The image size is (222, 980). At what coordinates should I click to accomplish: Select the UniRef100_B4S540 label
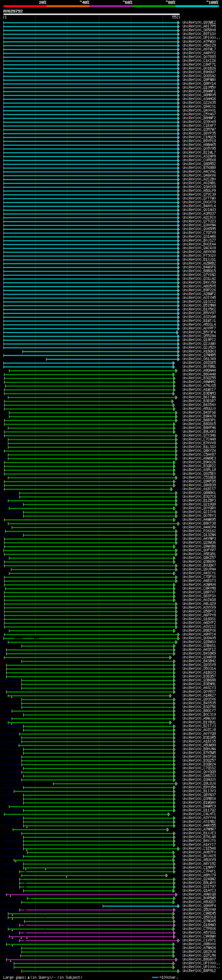point(199,405)
